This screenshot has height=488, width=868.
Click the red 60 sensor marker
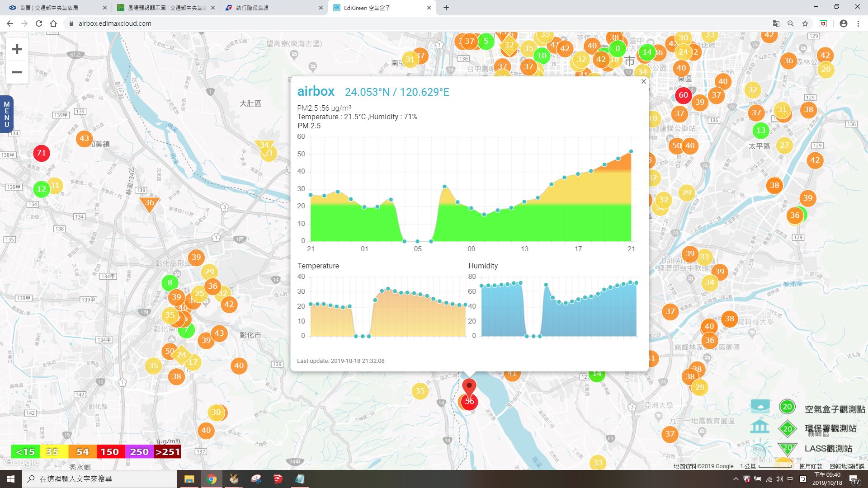pyautogui.click(x=683, y=95)
